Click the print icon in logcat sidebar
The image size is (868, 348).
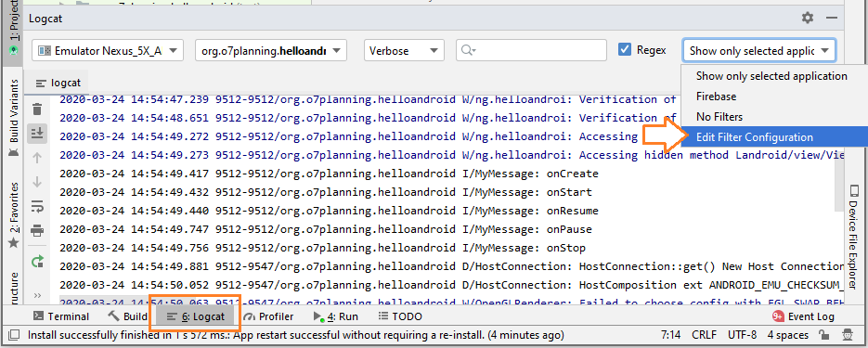pos(37,229)
